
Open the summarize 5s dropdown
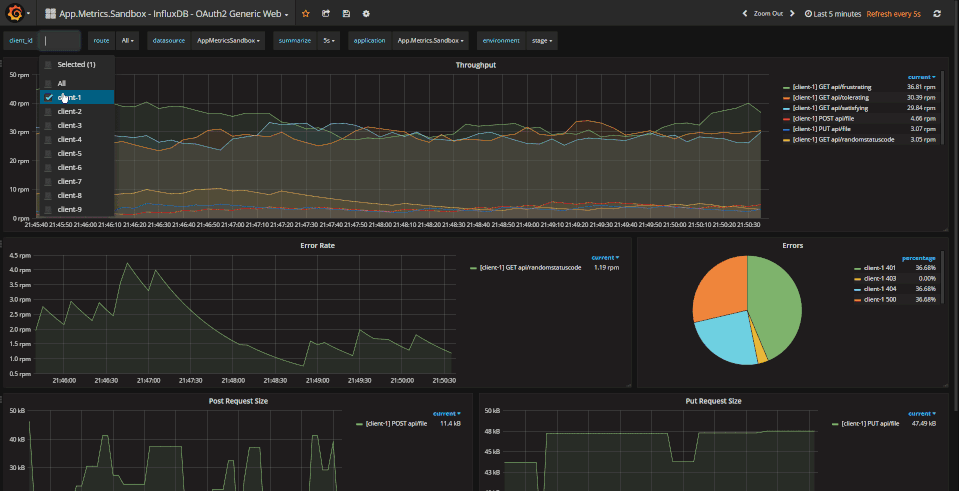pos(329,41)
